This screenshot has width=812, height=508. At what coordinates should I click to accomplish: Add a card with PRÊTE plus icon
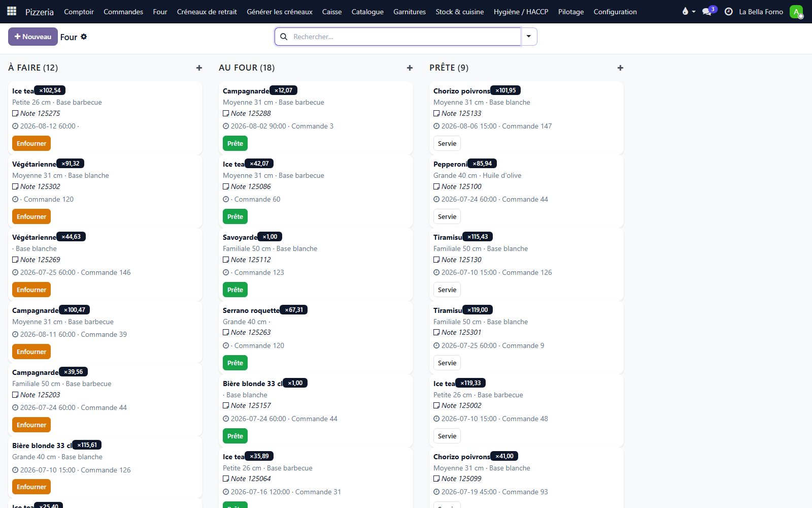pyautogui.click(x=620, y=68)
